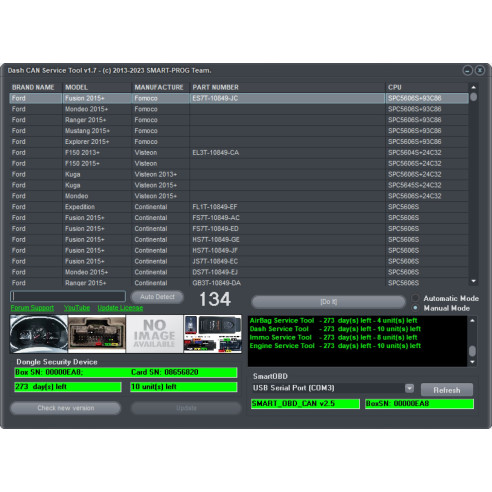Select the Explorer 2015+ row
492x492 pixels.
click(x=239, y=142)
